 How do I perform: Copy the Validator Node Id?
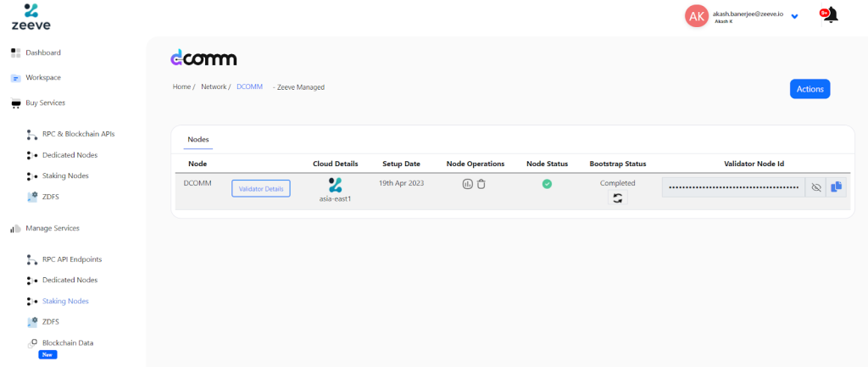(836, 187)
